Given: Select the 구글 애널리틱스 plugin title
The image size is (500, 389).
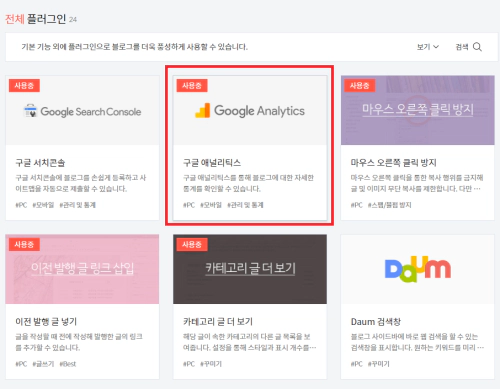Looking at the screenshot, I should [x=212, y=163].
